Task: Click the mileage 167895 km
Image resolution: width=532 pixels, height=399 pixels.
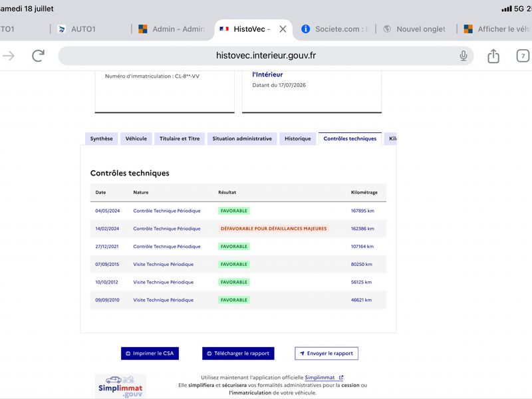Action: tap(362, 211)
